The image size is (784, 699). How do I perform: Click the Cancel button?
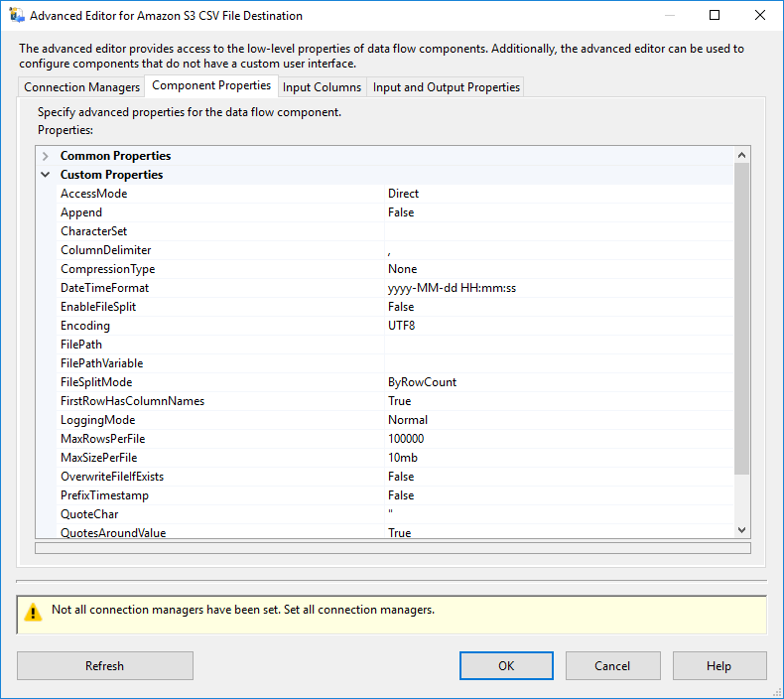click(x=612, y=665)
